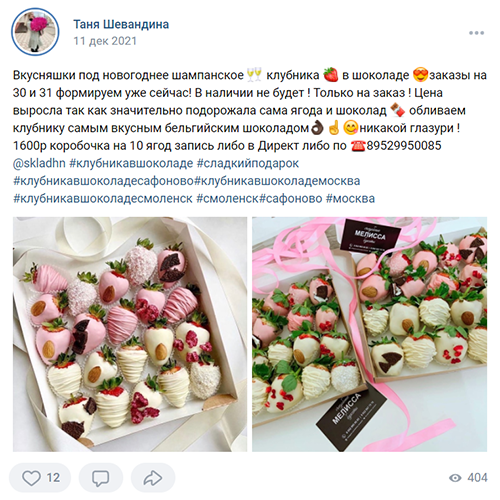
Task: Share the post with arrow icon
Action: [153, 478]
